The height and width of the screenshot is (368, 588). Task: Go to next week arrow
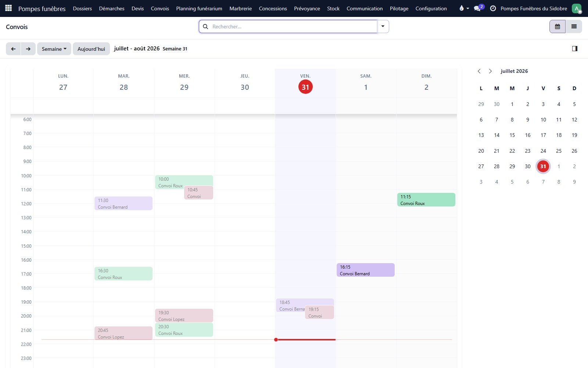click(28, 49)
